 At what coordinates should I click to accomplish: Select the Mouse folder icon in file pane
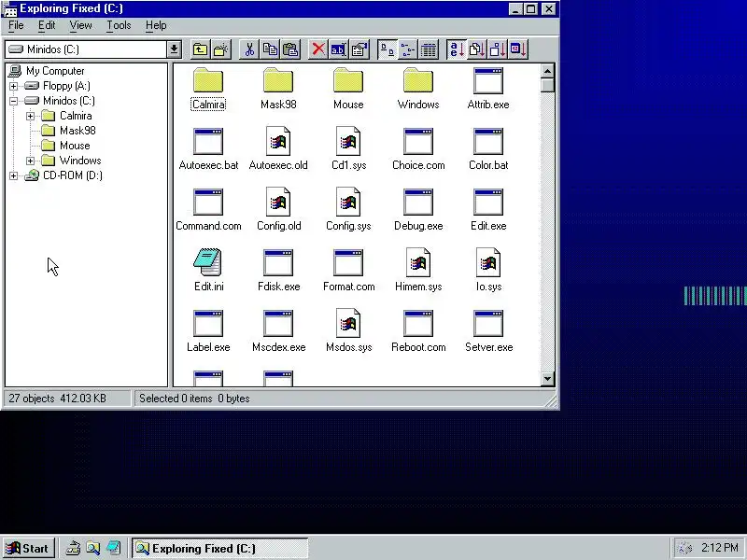click(348, 80)
